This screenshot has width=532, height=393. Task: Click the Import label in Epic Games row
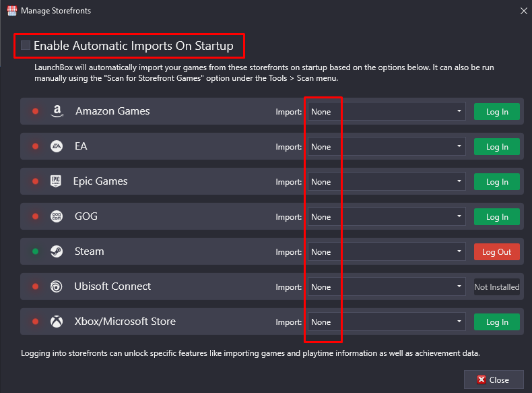coord(288,182)
